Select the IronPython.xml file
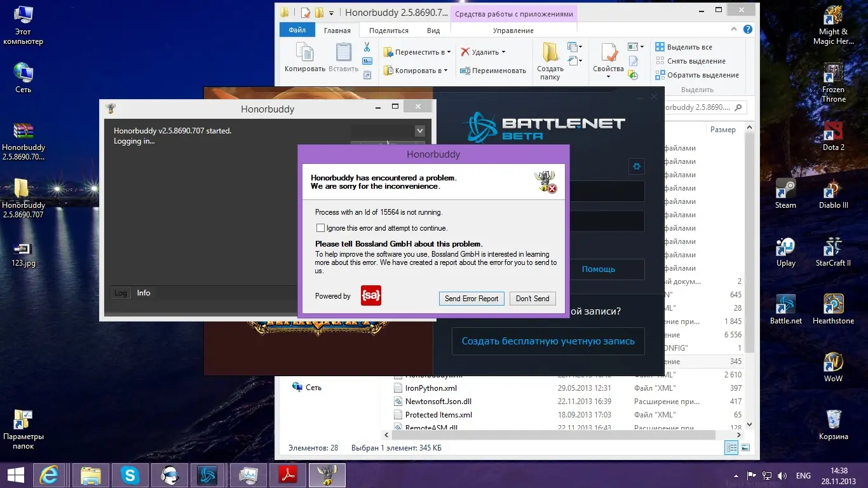Screen dimensions: 868x488 (431, 388)
